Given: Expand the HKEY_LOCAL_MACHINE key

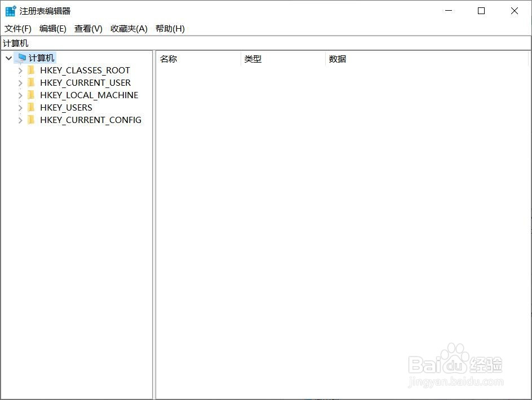Looking at the screenshot, I should point(20,95).
